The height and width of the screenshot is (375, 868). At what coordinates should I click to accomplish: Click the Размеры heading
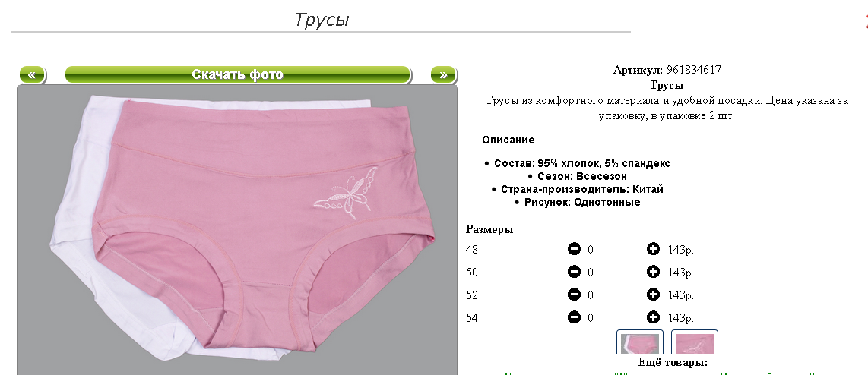coord(489,229)
